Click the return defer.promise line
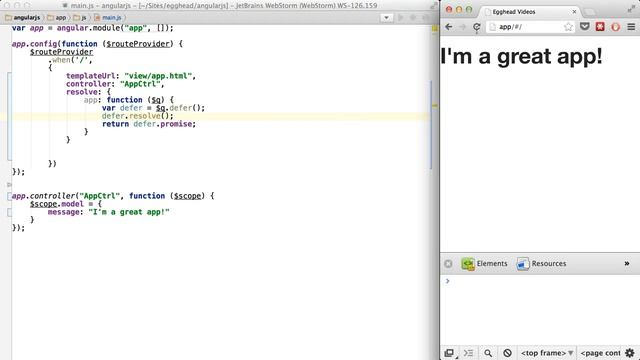Viewport: 640px width, 360px height. [x=149, y=124]
